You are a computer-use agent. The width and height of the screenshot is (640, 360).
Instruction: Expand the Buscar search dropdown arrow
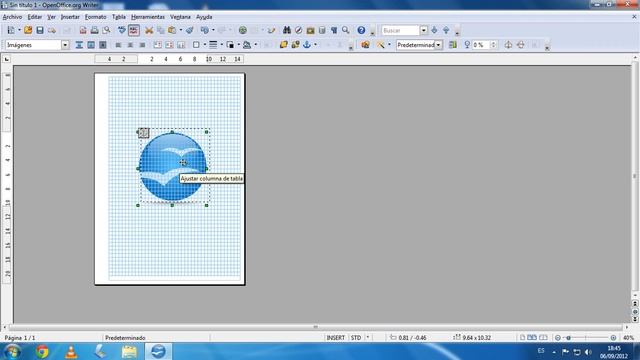[x=424, y=30]
